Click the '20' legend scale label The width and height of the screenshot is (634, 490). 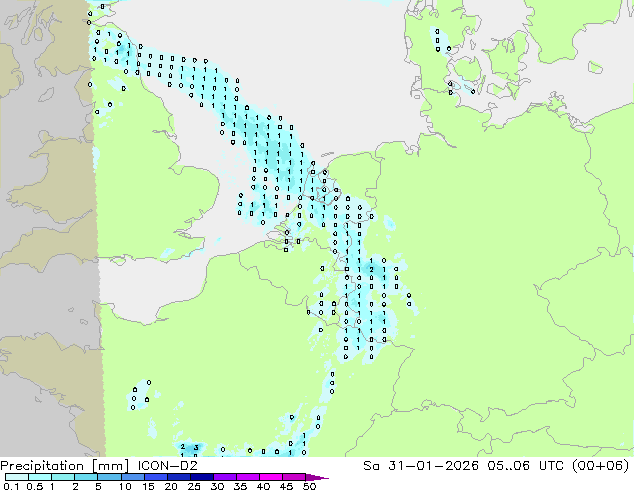click(171, 486)
